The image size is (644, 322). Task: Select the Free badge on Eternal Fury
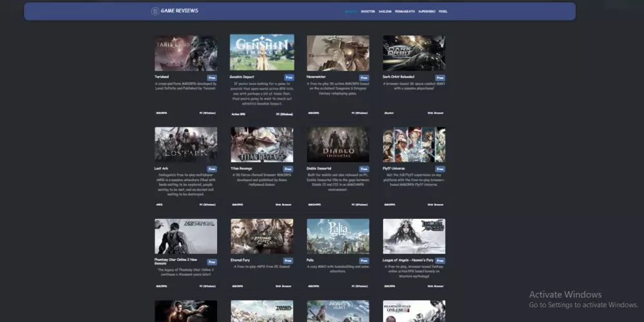click(x=288, y=260)
